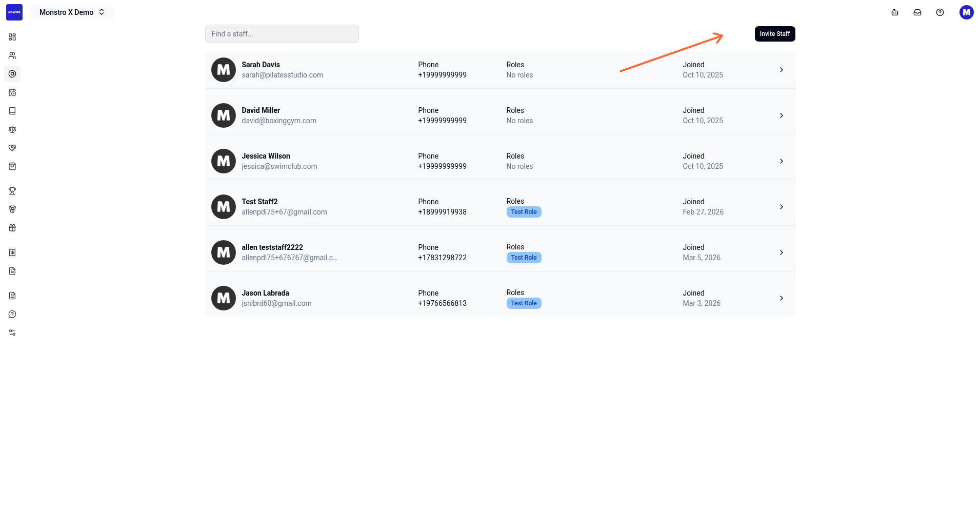Open Test Staff2 row chevron
980x507 pixels.
(x=782, y=207)
